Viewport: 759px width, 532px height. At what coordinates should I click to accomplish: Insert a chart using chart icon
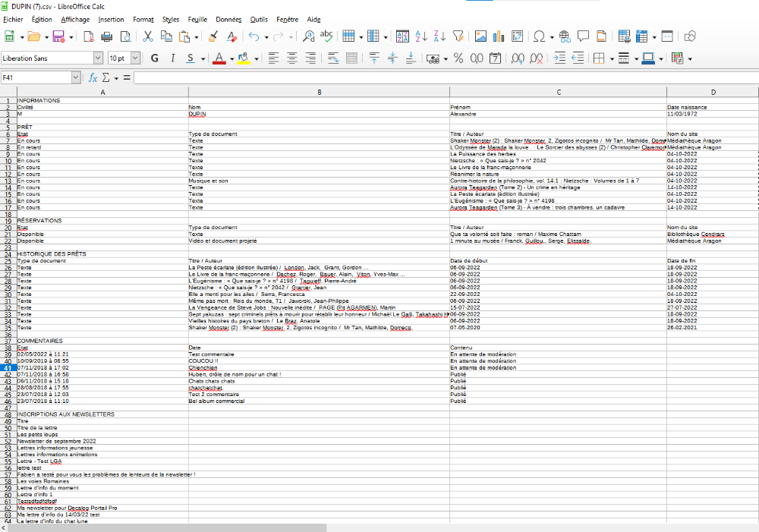pyautogui.click(x=499, y=36)
